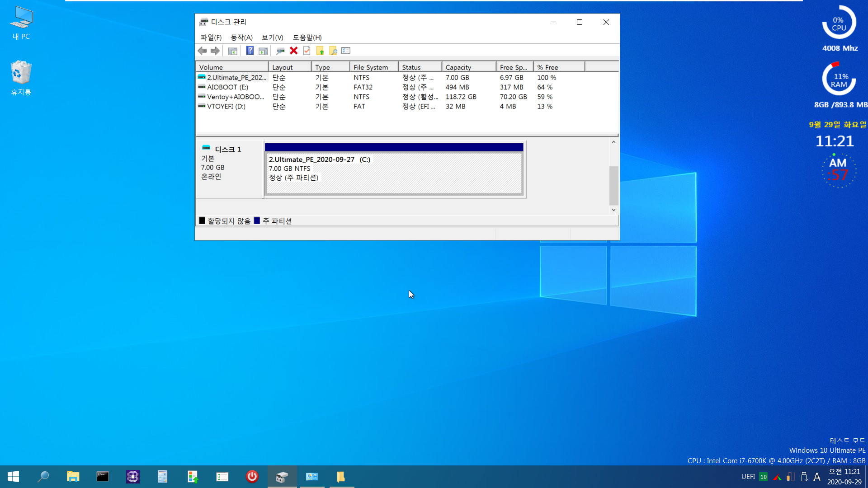The width and height of the screenshot is (868, 488).
Task: Sort by the Capacity column header
Action: 469,67
